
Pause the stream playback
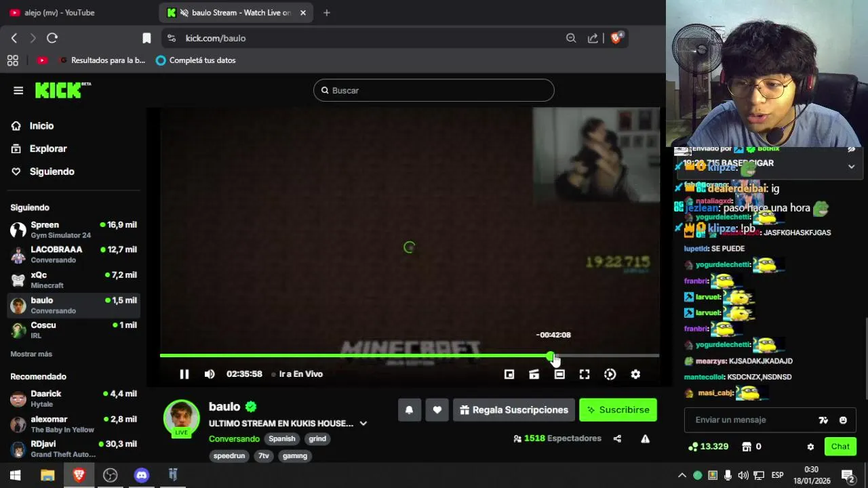point(184,374)
